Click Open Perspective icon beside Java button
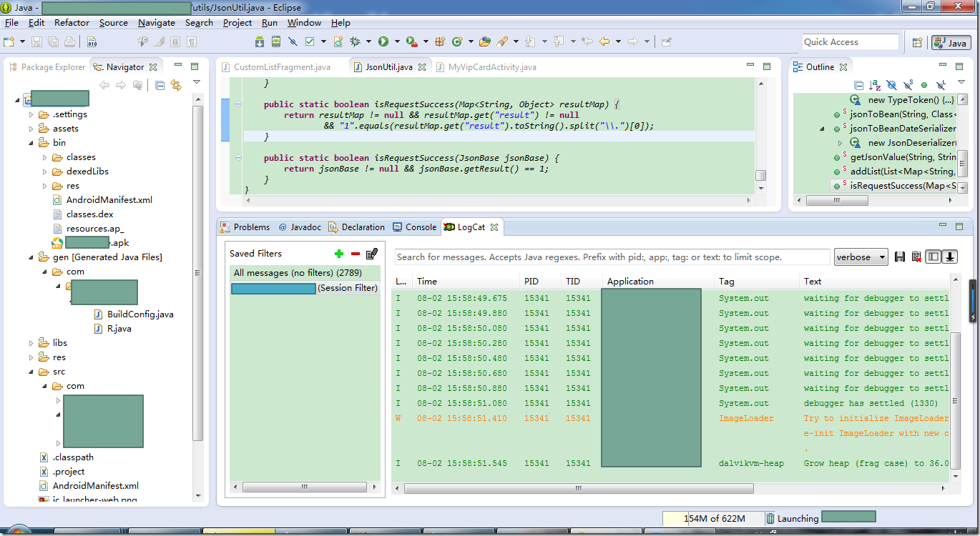The width and height of the screenshot is (980, 536). point(917,43)
